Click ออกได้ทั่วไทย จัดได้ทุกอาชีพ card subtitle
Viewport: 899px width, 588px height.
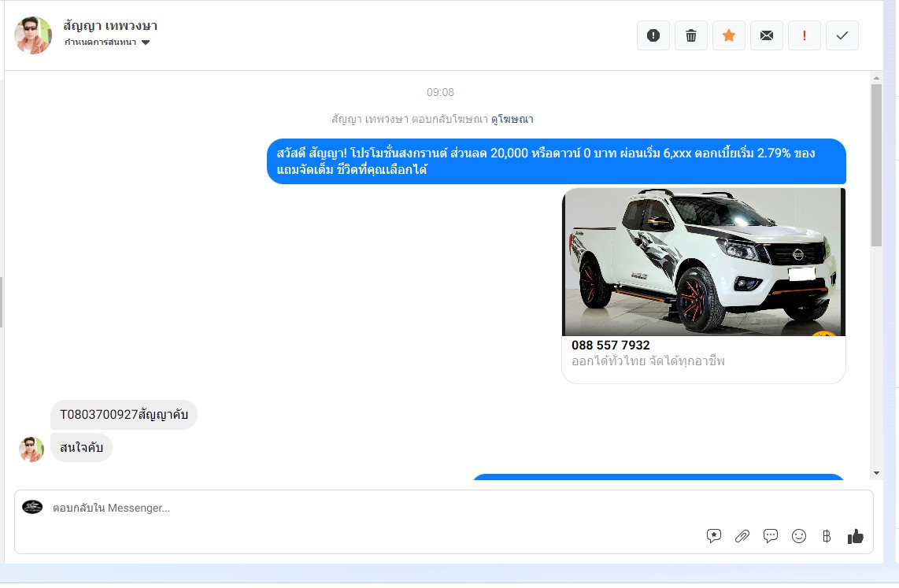pos(648,361)
